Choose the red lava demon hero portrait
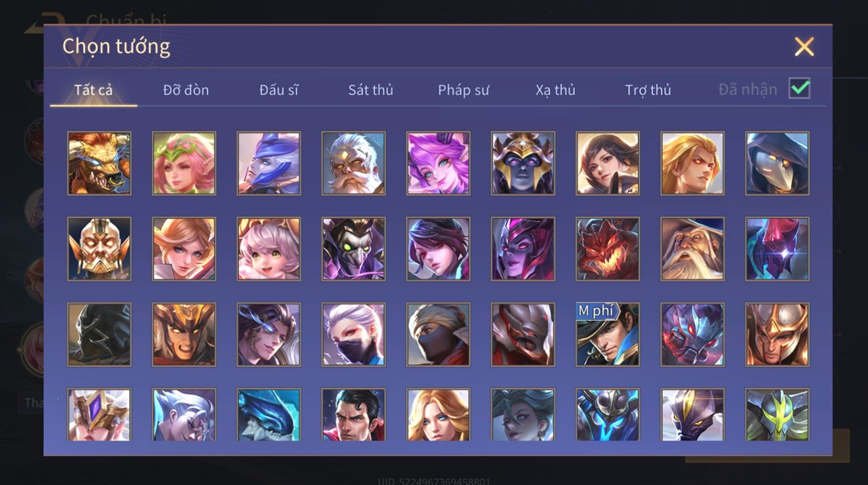 click(x=607, y=249)
